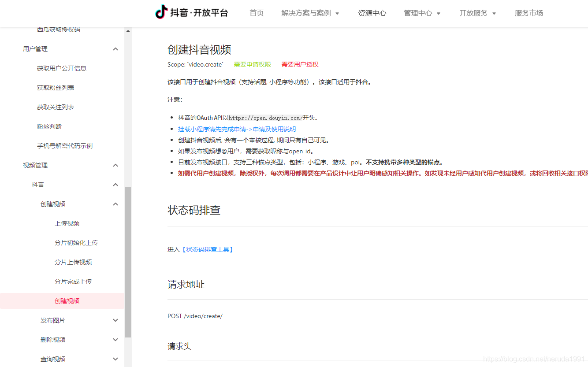Select the 抖音 sidebar subsection

38,185
